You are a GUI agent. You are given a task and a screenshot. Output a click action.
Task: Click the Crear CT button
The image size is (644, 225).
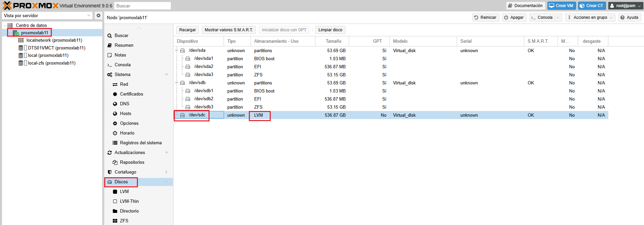click(592, 6)
